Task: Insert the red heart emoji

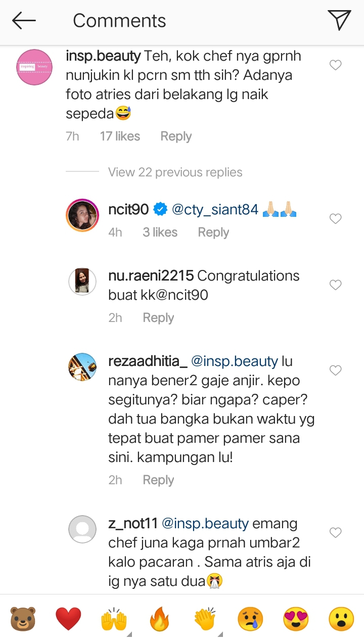Action: point(68,619)
